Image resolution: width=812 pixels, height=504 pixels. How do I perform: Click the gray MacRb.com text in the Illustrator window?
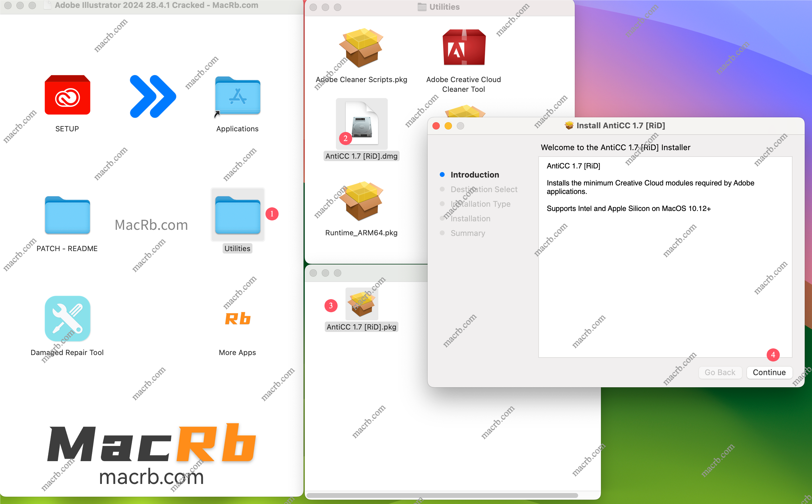coord(151,225)
